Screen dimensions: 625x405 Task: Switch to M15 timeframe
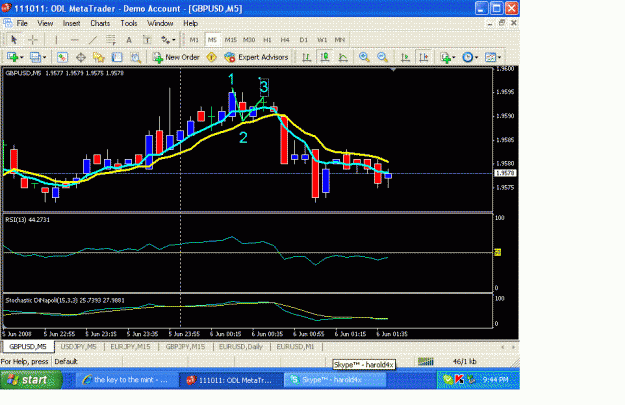(x=230, y=39)
